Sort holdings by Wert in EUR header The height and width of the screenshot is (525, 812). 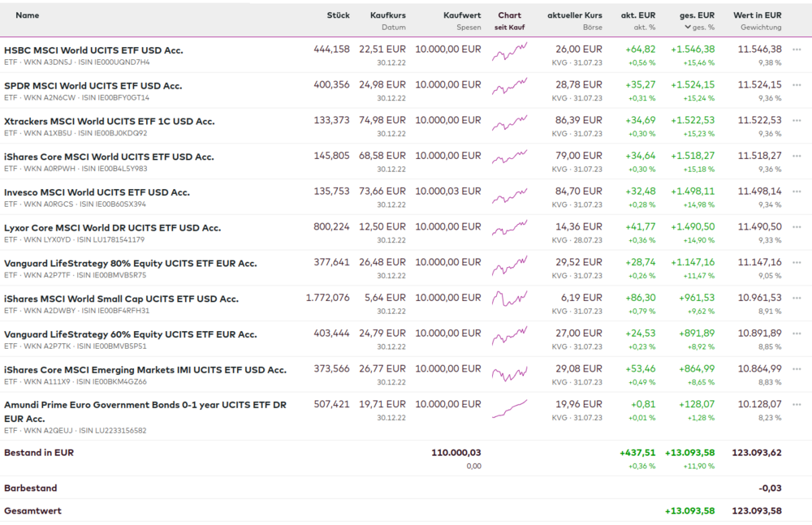click(757, 15)
